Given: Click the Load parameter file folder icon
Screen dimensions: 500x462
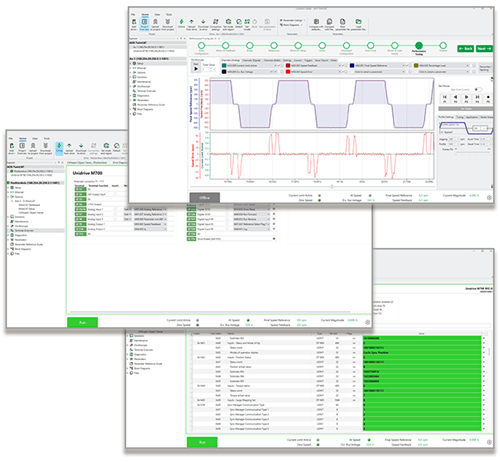Looking at the screenshot, I should click(x=358, y=24).
